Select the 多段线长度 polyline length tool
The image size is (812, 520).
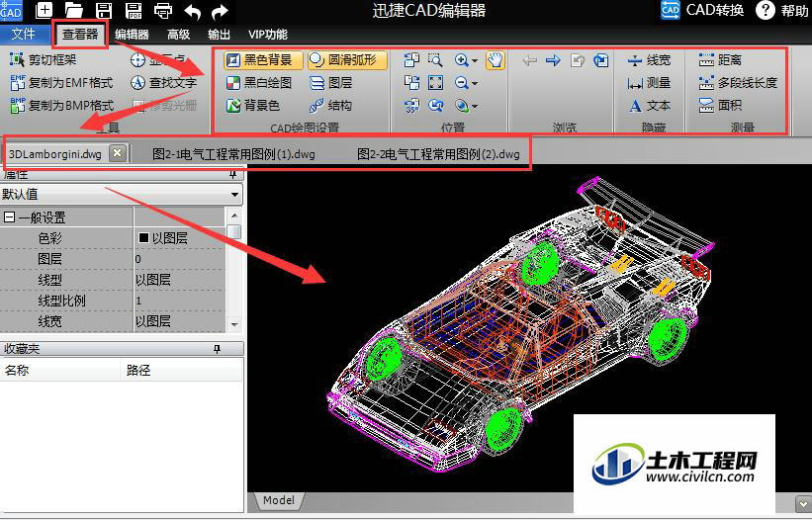(x=738, y=83)
